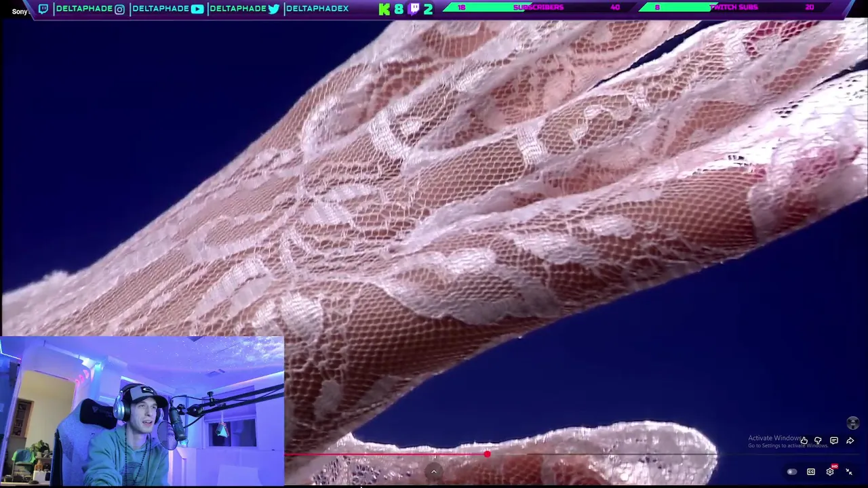868x488 pixels.
Task: Click the TWITCH SUBS goal bar
Action: (734, 7)
